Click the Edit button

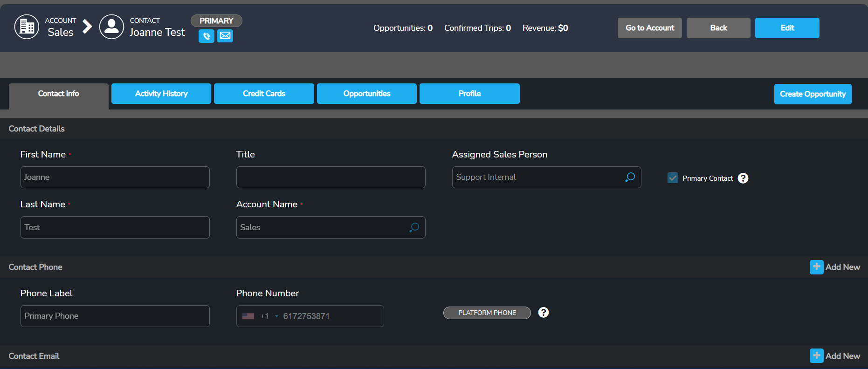[787, 28]
